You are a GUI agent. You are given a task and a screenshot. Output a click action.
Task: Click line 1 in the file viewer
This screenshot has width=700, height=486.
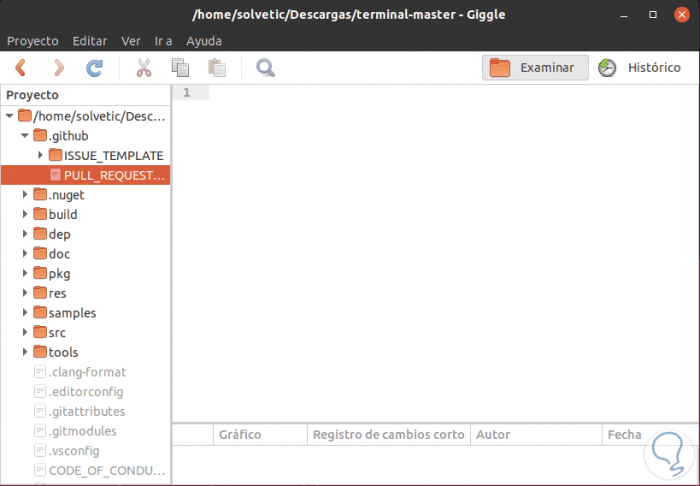(x=187, y=92)
